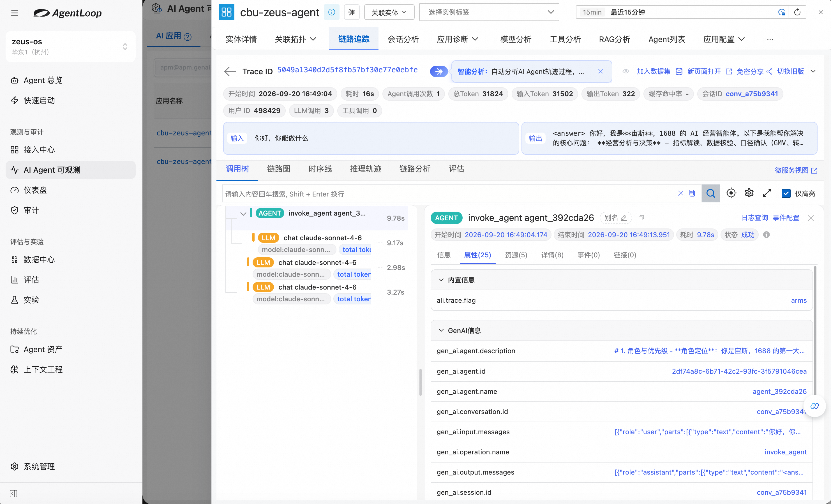Clear the search box with X icon
This screenshot has height=504, width=831.
680,193
